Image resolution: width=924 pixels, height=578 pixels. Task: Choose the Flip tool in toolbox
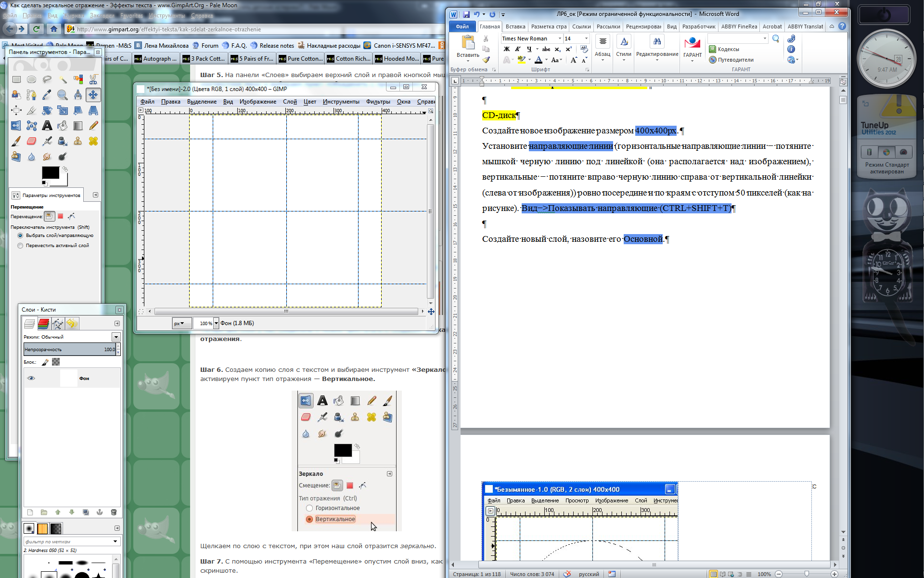[16, 126]
